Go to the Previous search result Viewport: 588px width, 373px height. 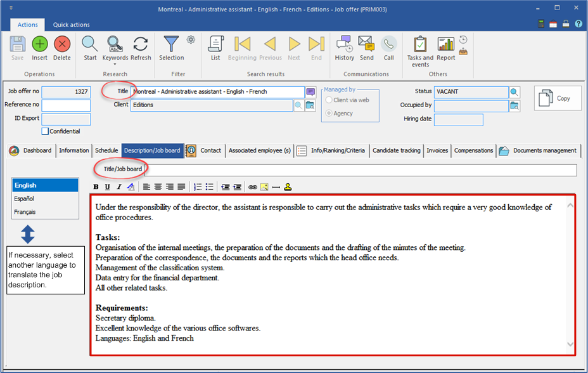coord(271,44)
